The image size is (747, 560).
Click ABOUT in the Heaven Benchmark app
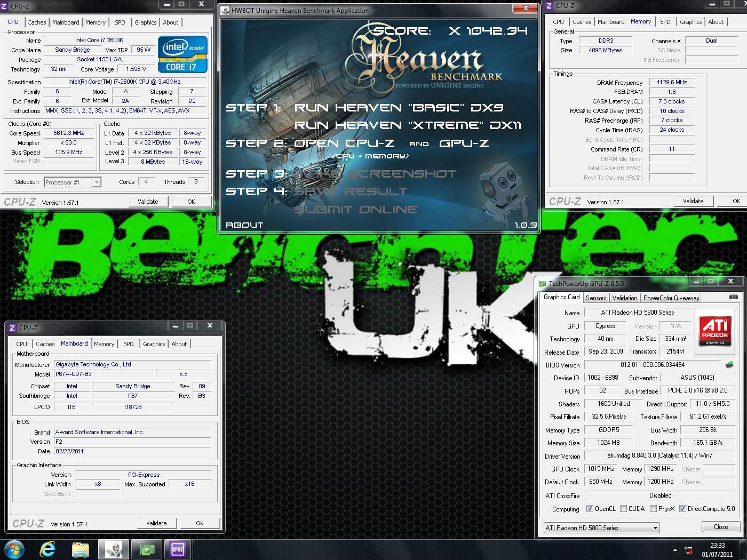pos(244,225)
